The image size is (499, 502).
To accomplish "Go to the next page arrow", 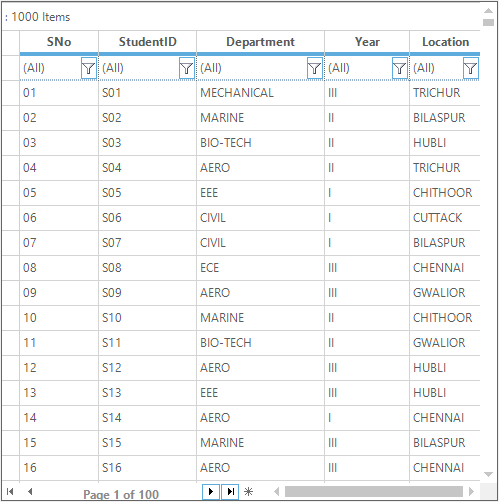I will coord(211,492).
